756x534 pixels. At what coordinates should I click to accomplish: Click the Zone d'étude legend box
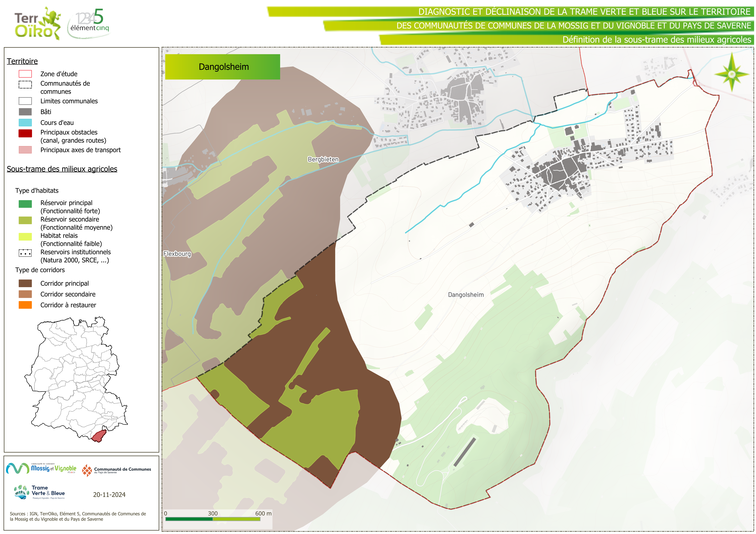[x=25, y=74]
